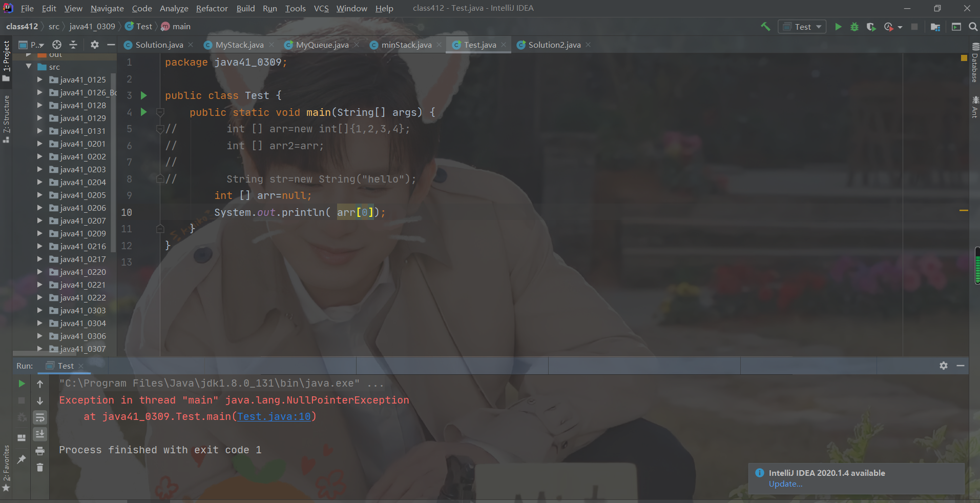
Task: Click the yellow warning marker in error stripe
Action: pyautogui.click(x=964, y=210)
